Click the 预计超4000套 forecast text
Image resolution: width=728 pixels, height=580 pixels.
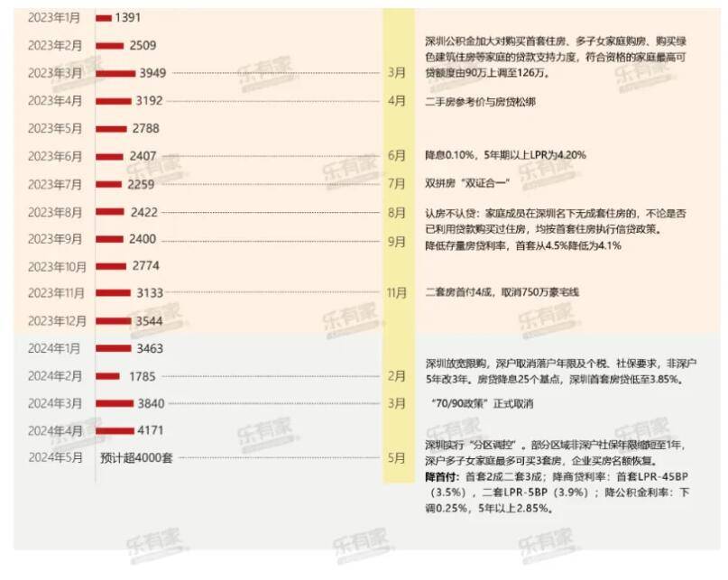coord(136,458)
